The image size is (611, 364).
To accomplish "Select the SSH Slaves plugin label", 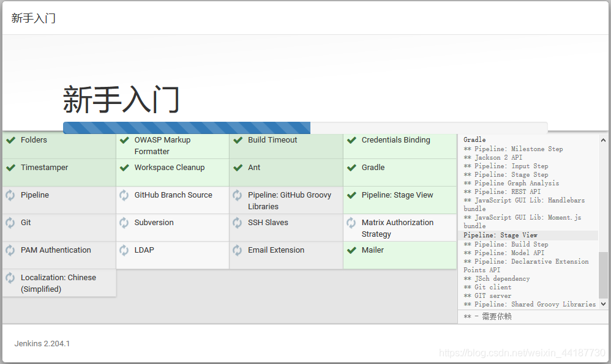I will [x=268, y=222].
